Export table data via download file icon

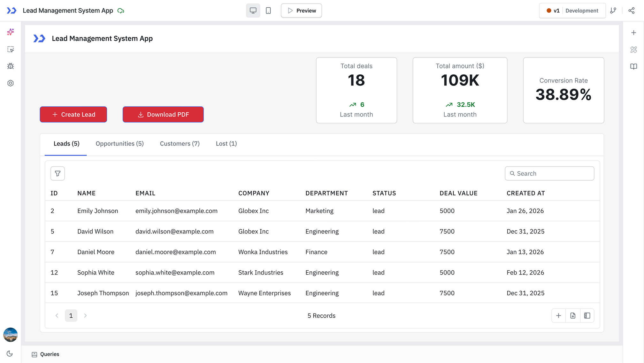tap(573, 315)
